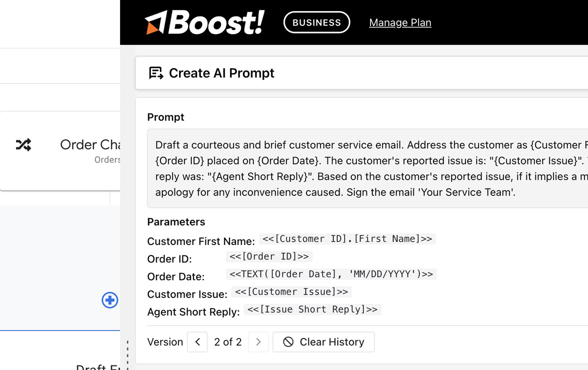The height and width of the screenshot is (370, 588).
Task: Click the blue plus add-step icon
Action: point(110,300)
